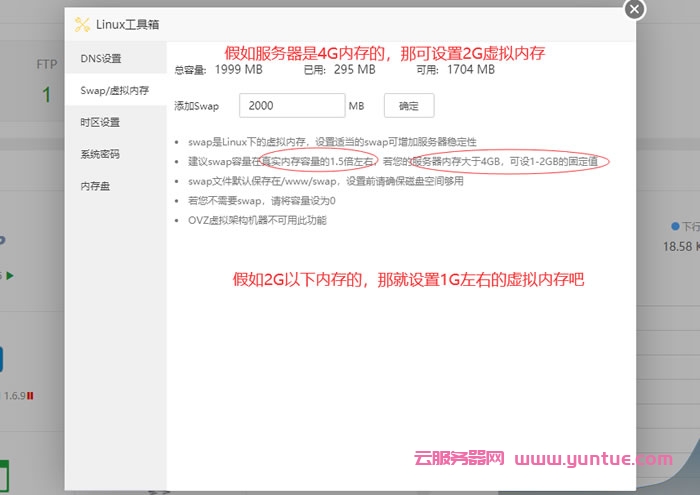Click the green icon at bottom-left corner
This screenshot has width=700, height=495.
click(4, 475)
